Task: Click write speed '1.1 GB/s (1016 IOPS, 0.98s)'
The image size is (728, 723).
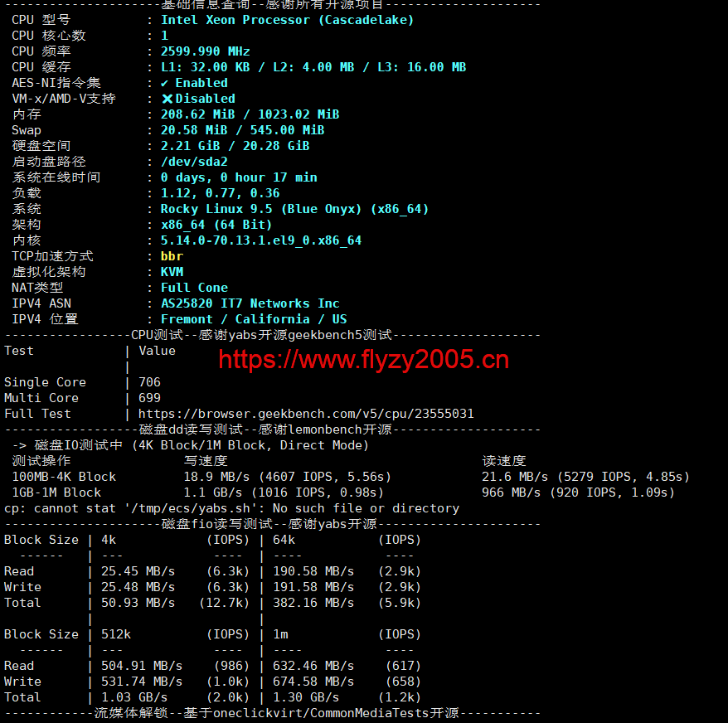Action: coord(284,493)
